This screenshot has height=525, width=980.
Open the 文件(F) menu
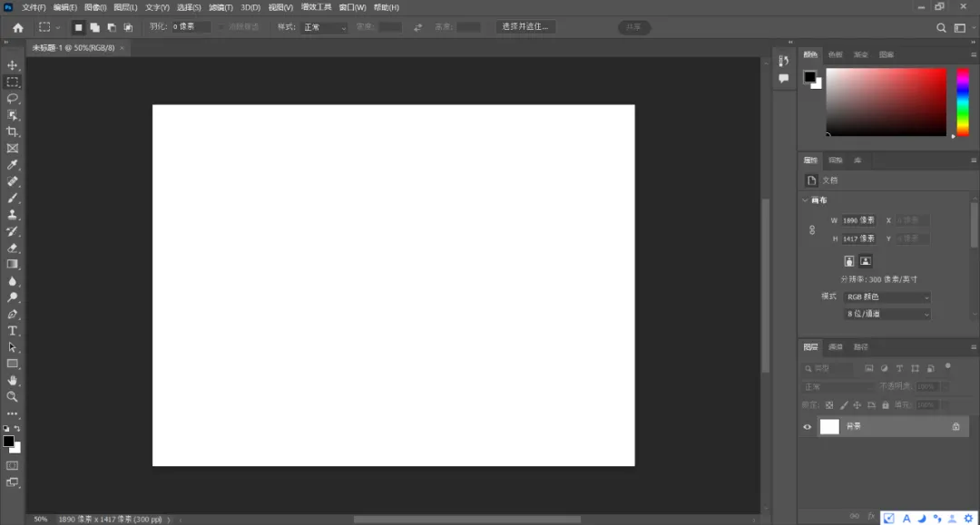point(34,7)
